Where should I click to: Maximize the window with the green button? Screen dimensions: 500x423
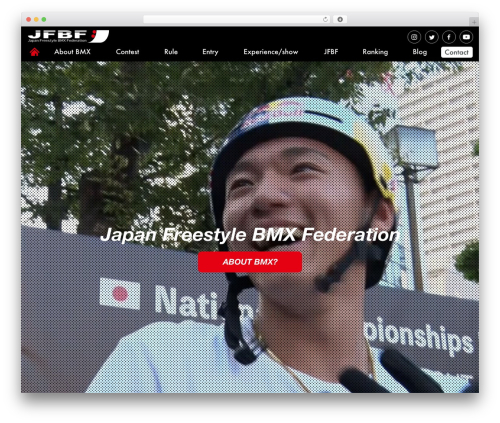tap(44, 19)
